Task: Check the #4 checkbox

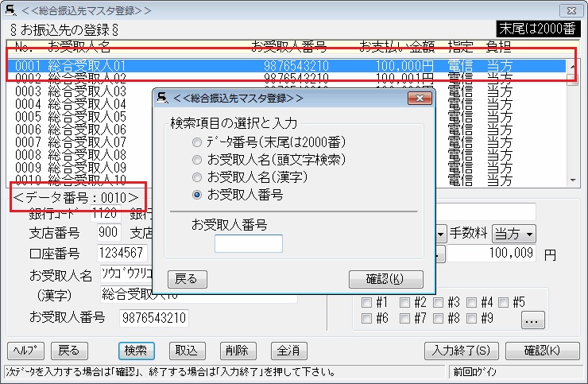Action: click(x=471, y=302)
